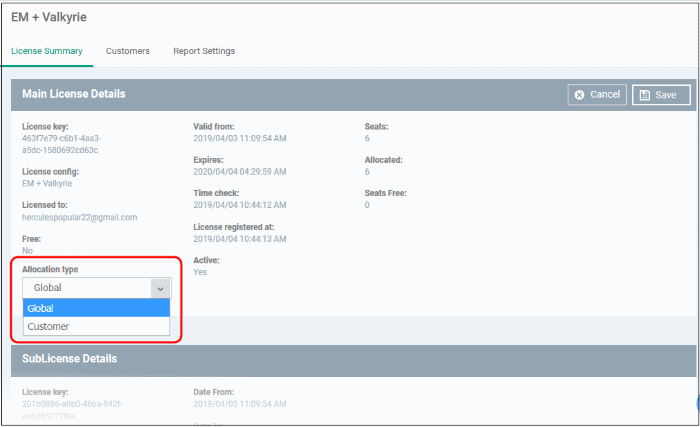Select Global from the allocation list

pos(96,308)
